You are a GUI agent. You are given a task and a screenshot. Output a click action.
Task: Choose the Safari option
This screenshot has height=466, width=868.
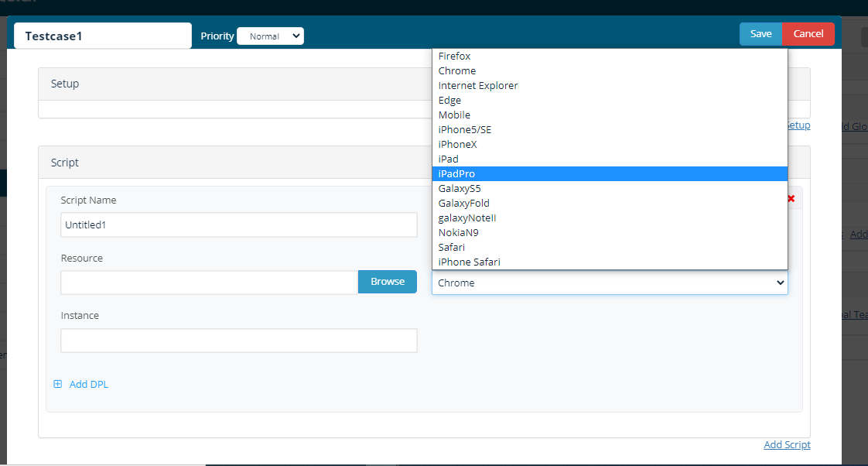tap(610, 247)
